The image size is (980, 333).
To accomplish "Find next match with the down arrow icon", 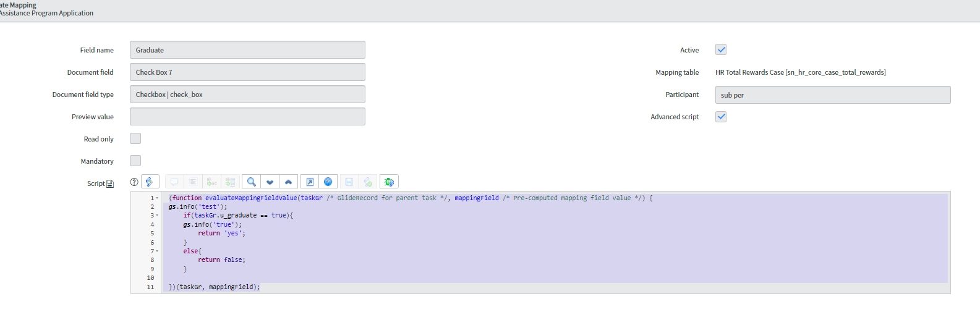I will coord(270,182).
